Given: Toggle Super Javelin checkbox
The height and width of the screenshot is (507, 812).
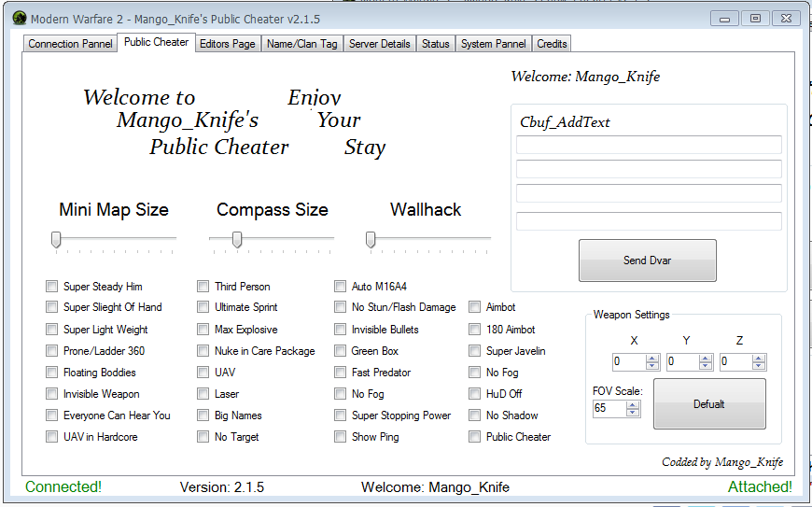Looking at the screenshot, I should point(474,350).
